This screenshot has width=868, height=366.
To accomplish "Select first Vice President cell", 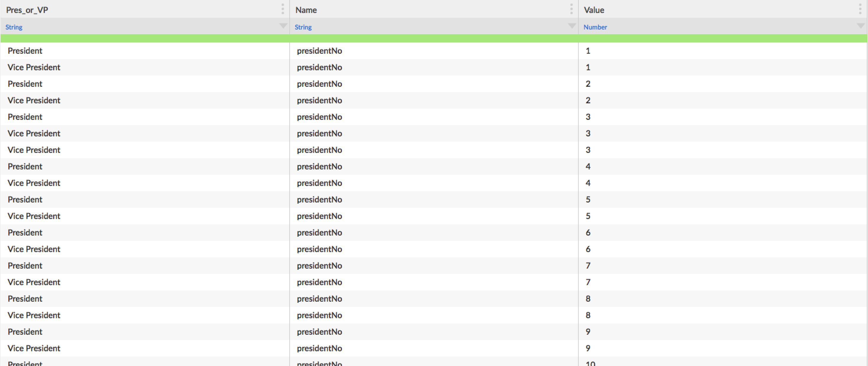I will pos(34,67).
